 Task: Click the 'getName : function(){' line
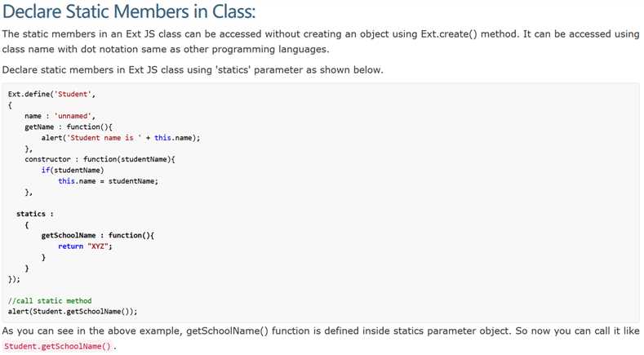[69, 126]
